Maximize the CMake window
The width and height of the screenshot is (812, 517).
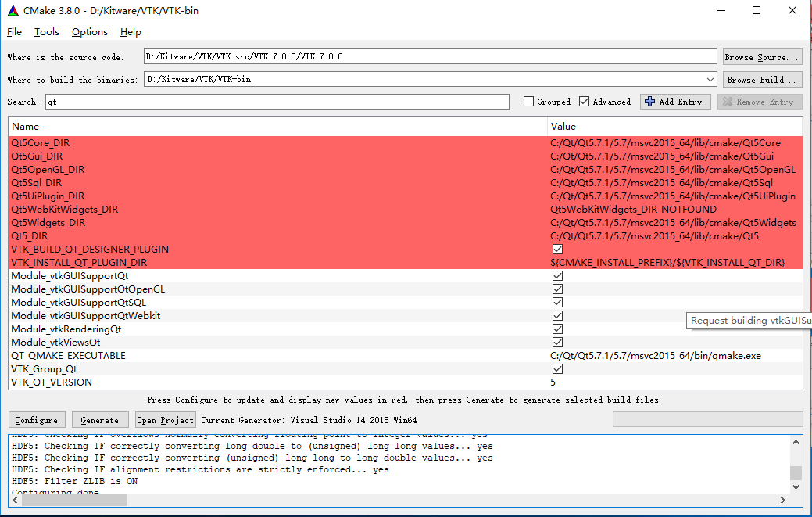(x=756, y=10)
